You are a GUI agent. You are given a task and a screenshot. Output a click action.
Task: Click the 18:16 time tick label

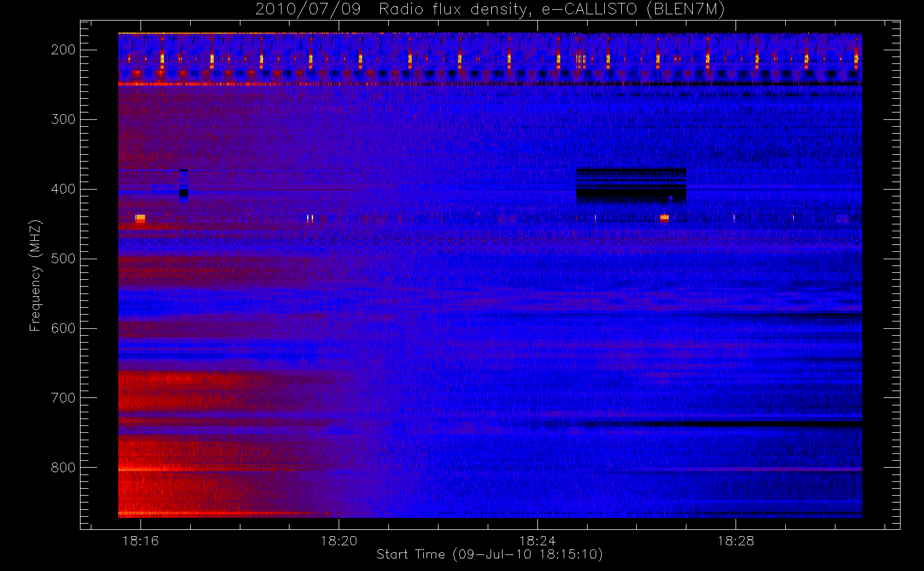(140, 540)
